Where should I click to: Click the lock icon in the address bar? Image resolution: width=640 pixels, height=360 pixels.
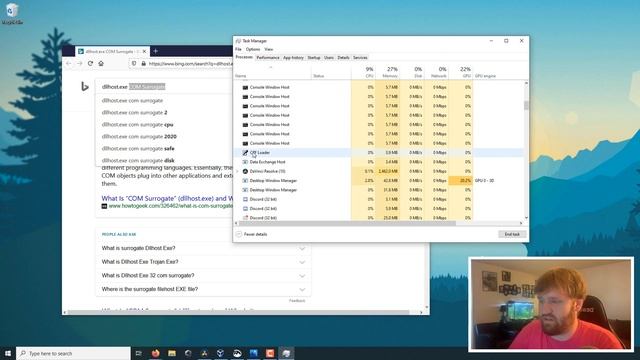(x=143, y=64)
